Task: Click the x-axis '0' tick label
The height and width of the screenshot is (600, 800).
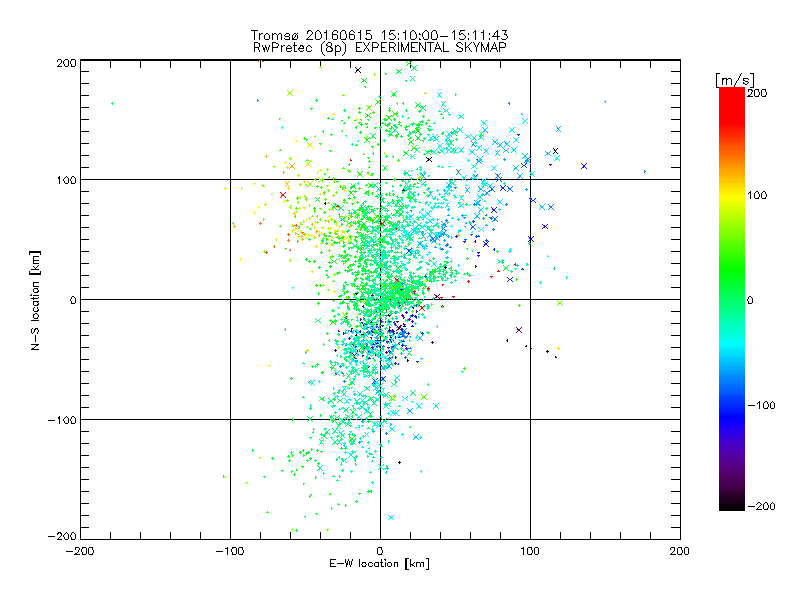Action: pos(380,551)
